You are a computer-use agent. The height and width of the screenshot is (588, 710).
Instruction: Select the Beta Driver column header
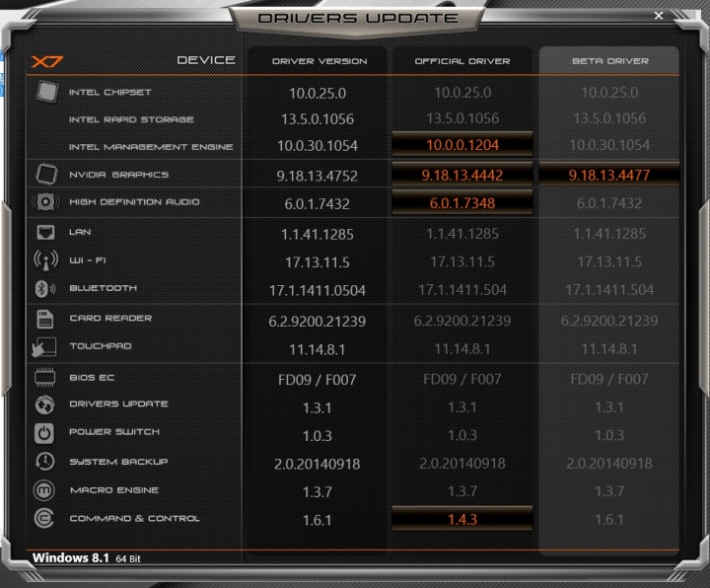coord(610,61)
